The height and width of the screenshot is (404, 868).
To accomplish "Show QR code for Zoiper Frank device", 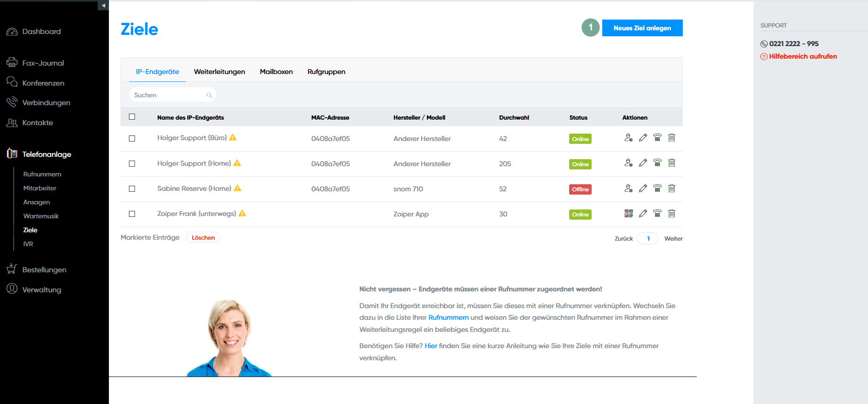I will pyautogui.click(x=628, y=214).
